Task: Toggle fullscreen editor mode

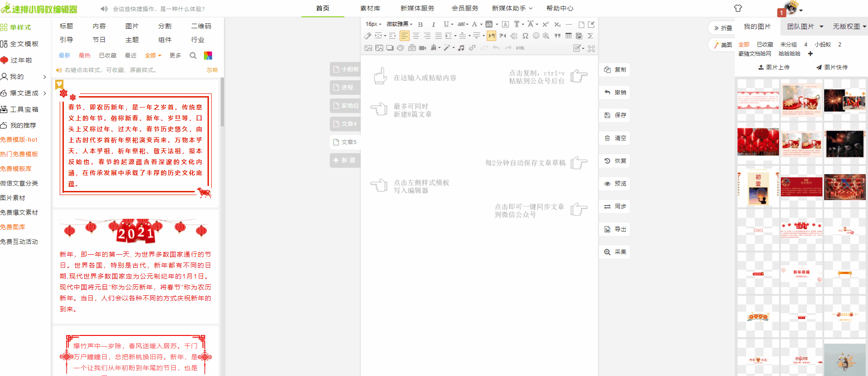Action: click(591, 48)
